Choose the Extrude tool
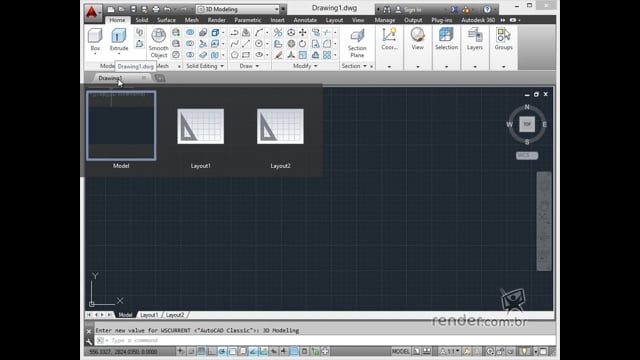This screenshot has height=360, width=640. tap(119, 39)
